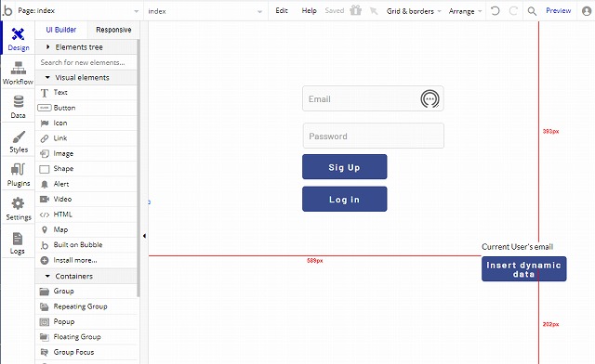This screenshot has height=364, width=595.
Task: Open the Data section
Action: coord(18,107)
